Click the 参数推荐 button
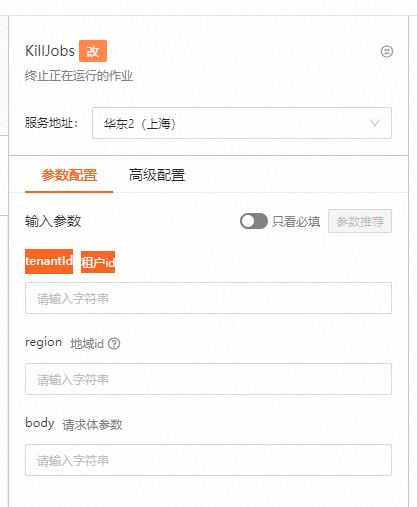 coord(360,221)
